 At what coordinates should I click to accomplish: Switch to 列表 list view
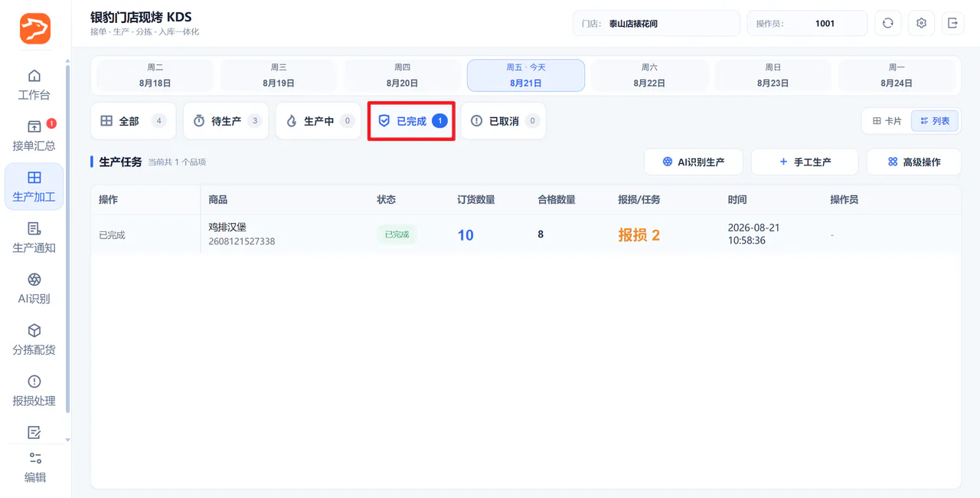coord(935,121)
